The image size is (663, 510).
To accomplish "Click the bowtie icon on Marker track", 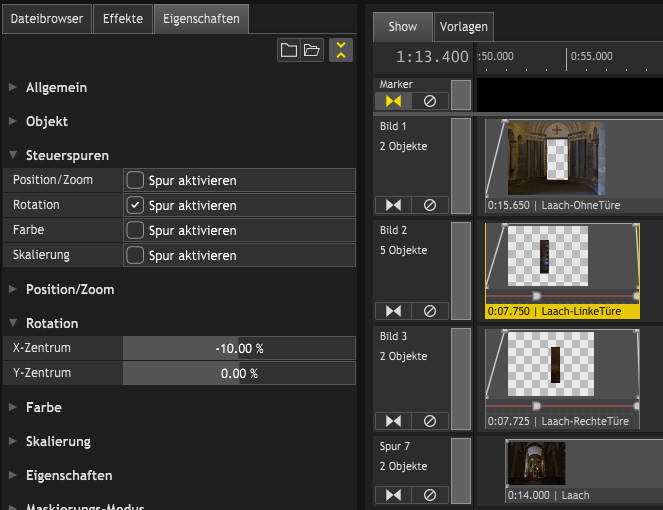I will pos(393,101).
